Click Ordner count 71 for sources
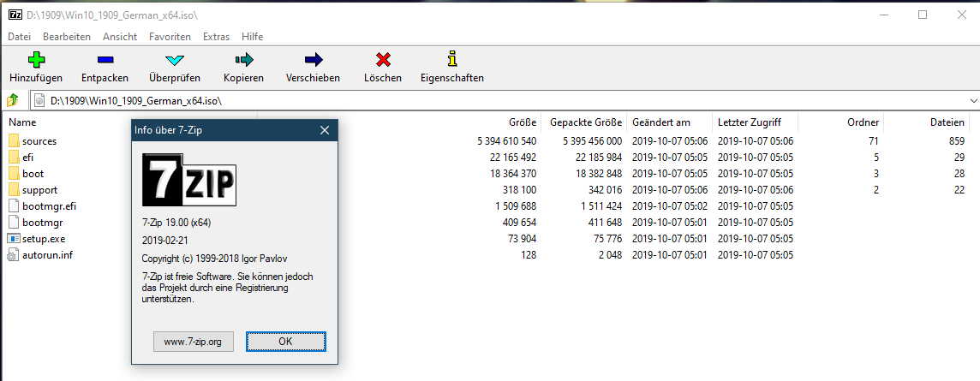The height and width of the screenshot is (381, 980). (874, 141)
